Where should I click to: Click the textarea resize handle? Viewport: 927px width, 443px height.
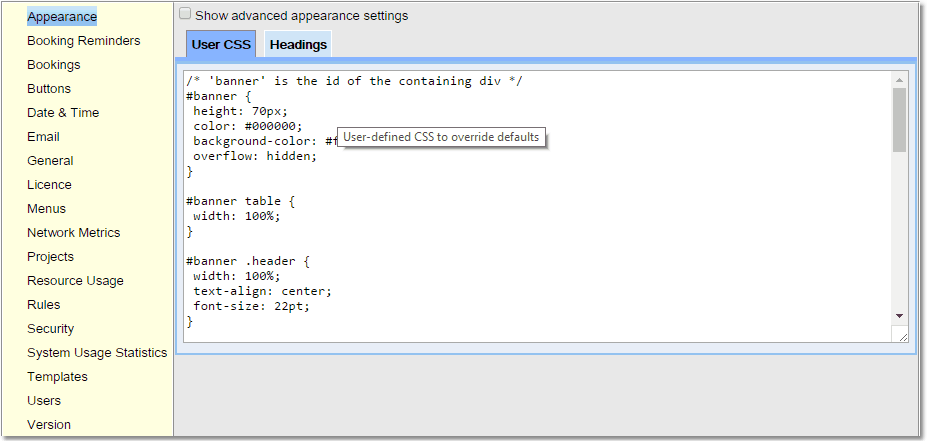903,337
